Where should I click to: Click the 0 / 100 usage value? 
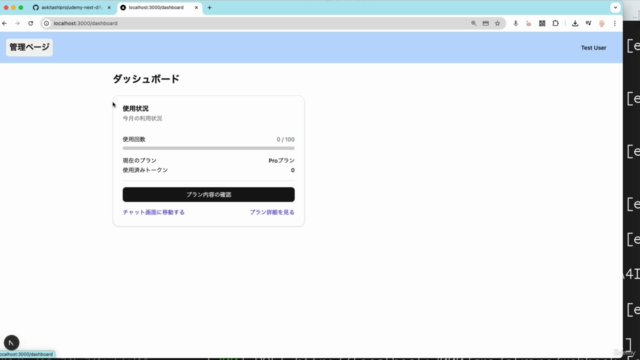point(285,140)
